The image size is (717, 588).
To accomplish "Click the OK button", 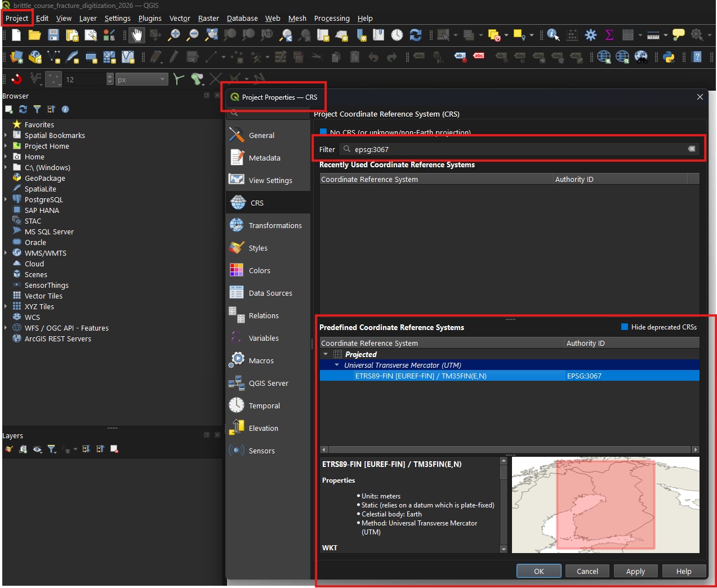I will point(538,571).
